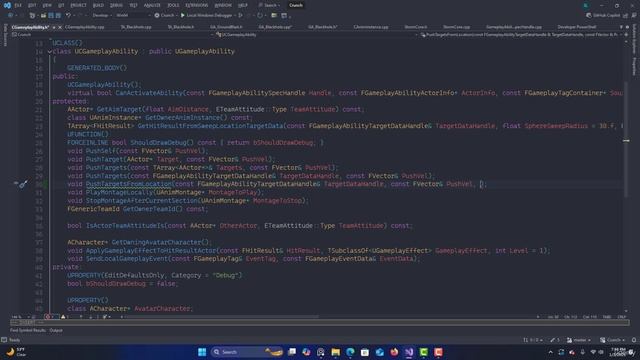640x360 pixels.
Task: Open the master branch dropdown
Action: tap(579, 340)
